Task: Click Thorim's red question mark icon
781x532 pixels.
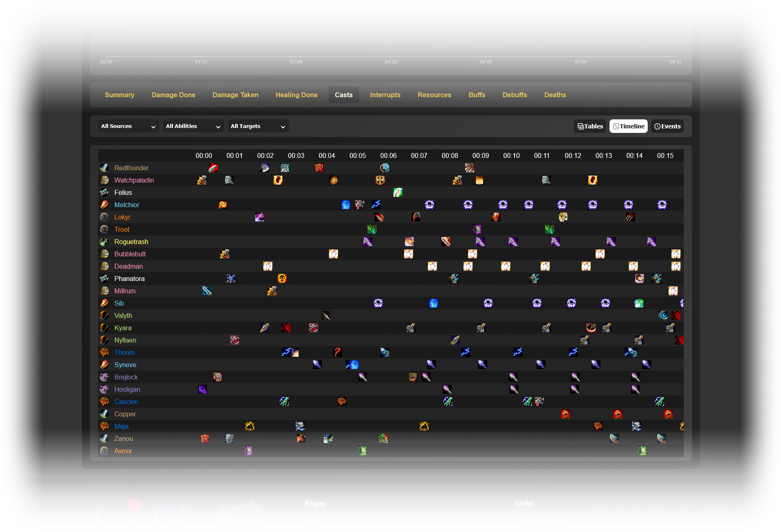Action: click(x=338, y=352)
